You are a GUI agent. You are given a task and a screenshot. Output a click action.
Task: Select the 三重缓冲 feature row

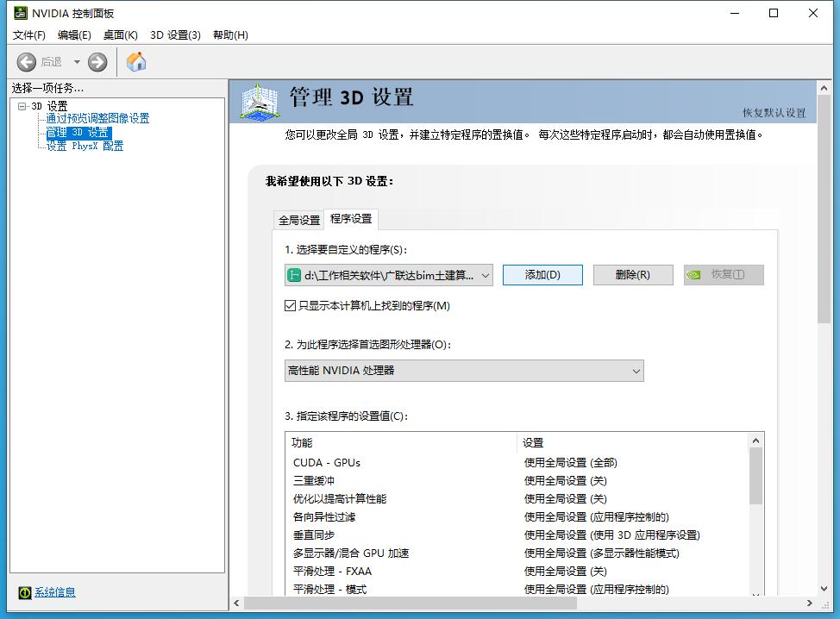coord(518,481)
